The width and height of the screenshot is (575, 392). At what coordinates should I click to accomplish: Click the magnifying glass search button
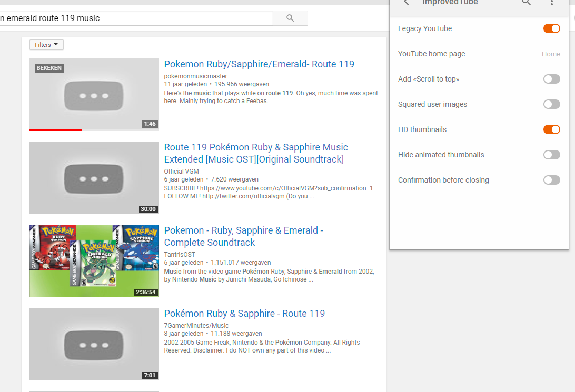(290, 18)
